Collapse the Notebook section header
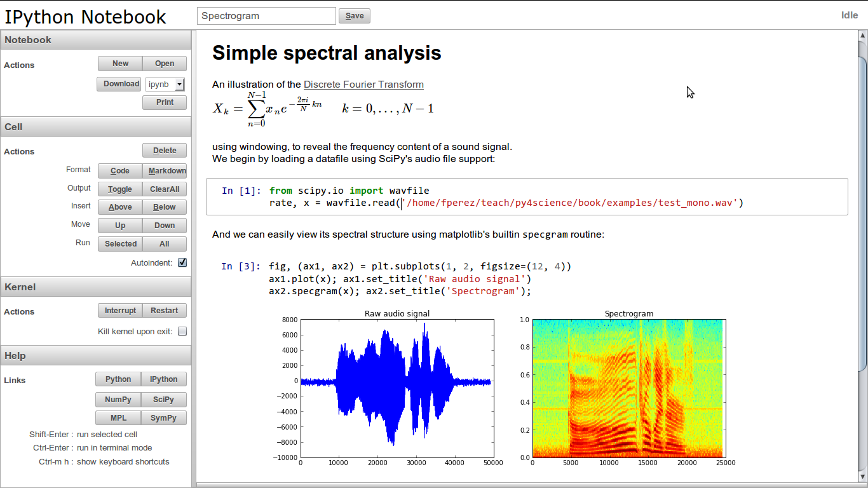868x488 pixels. pos(96,40)
